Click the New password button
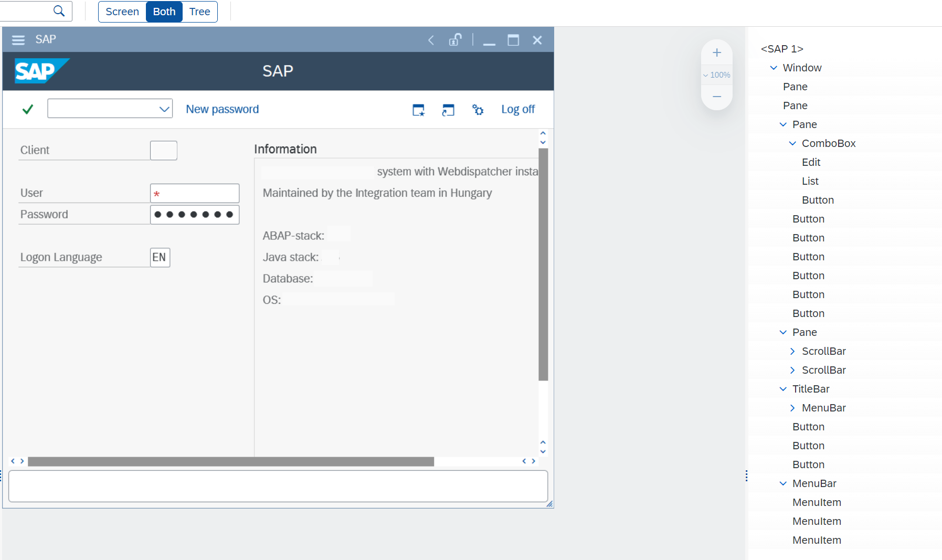Screen dimensions: 942x560 pos(223,109)
